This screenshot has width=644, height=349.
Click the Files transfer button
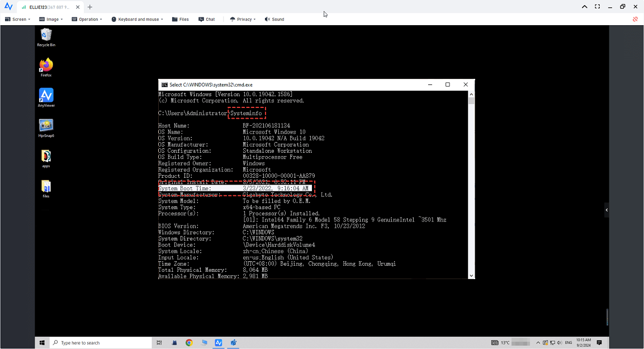180,19
